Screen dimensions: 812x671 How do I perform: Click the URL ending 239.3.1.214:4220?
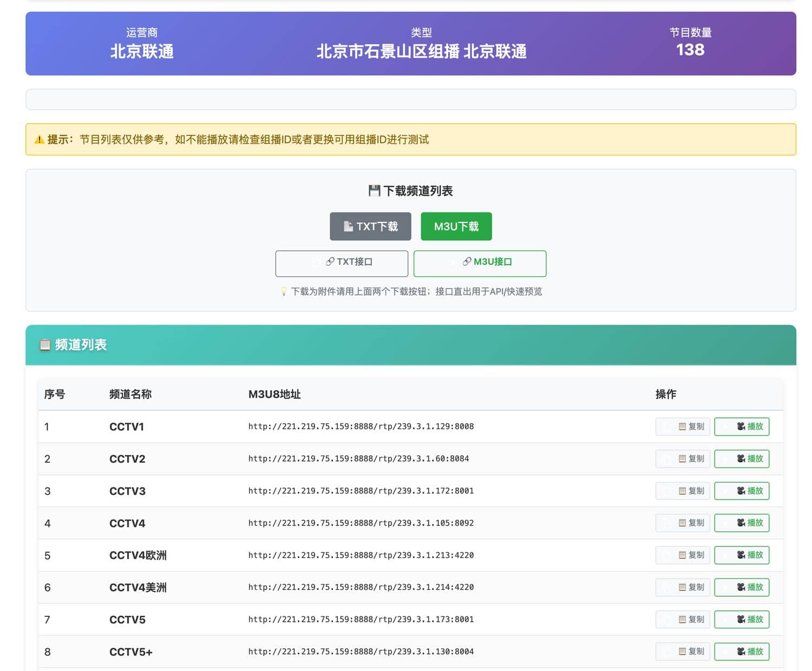(361, 587)
